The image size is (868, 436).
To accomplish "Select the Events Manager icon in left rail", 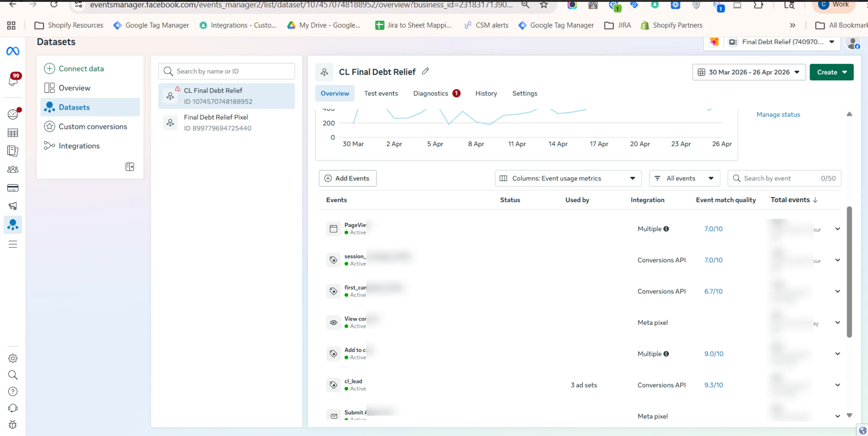I will pyautogui.click(x=13, y=224).
